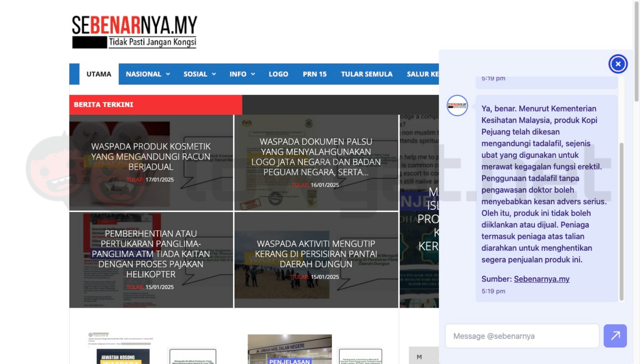
Task: Click the page's vertical scrollbar
Action: click(x=636, y=51)
